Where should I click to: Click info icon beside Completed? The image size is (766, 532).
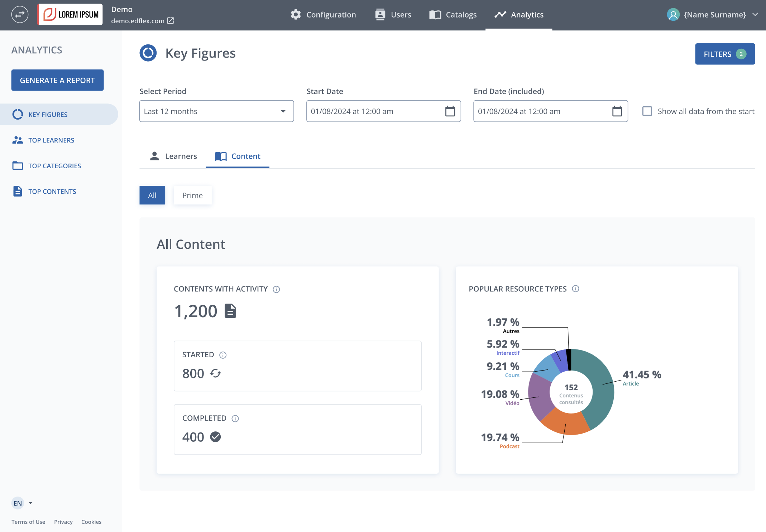pyautogui.click(x=235, y=419)
